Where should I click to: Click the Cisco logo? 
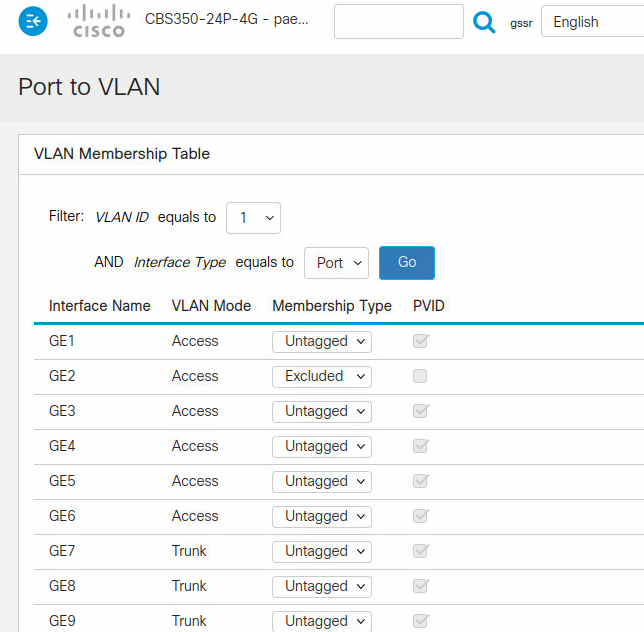pyautogui.click(x=99, y=21)
